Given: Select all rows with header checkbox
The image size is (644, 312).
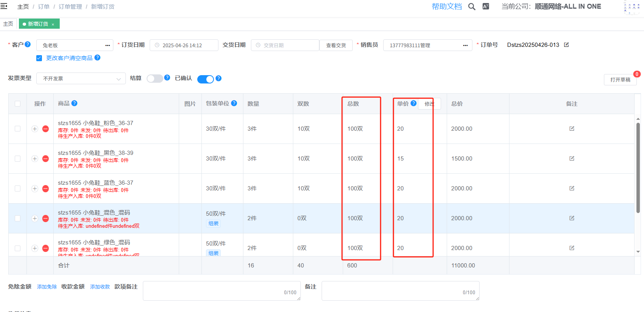Looking at the screenshot, I should (x=18, y=104).
